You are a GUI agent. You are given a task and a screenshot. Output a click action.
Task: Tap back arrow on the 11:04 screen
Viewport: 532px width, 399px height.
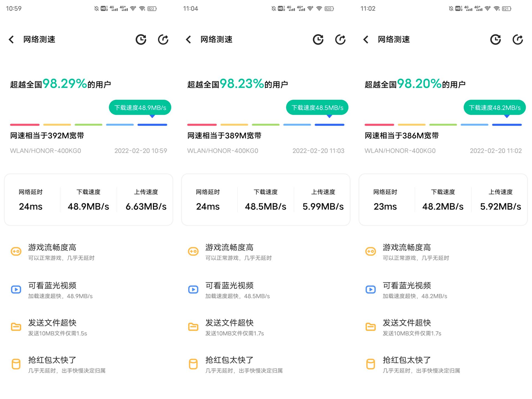pos(188,40)
